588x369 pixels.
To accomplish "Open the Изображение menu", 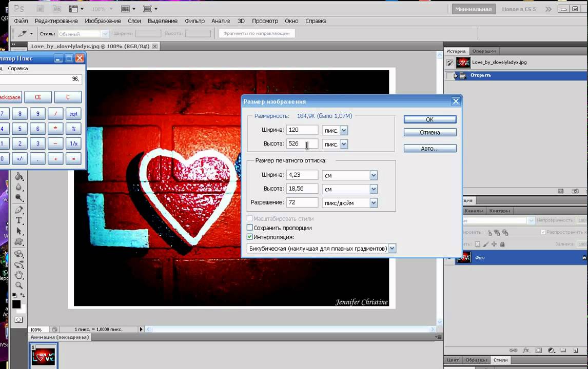I will point(103,21).
